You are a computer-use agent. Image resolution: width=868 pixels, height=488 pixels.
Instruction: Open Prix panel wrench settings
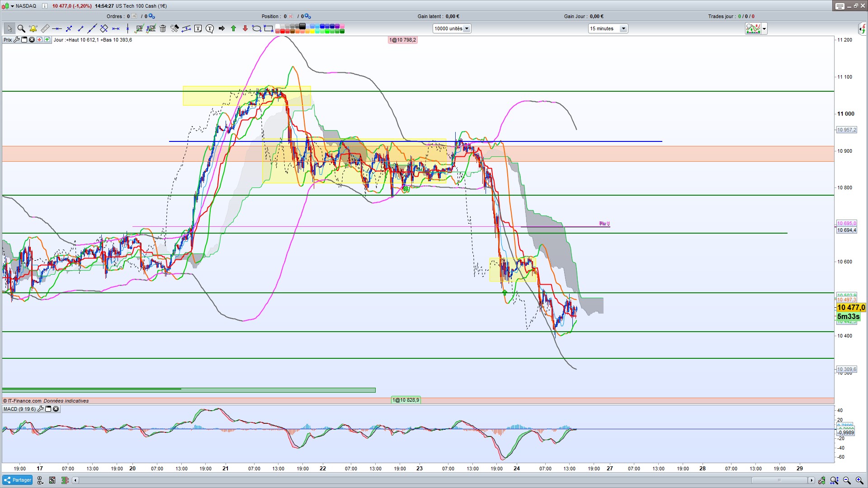[17, 40]
